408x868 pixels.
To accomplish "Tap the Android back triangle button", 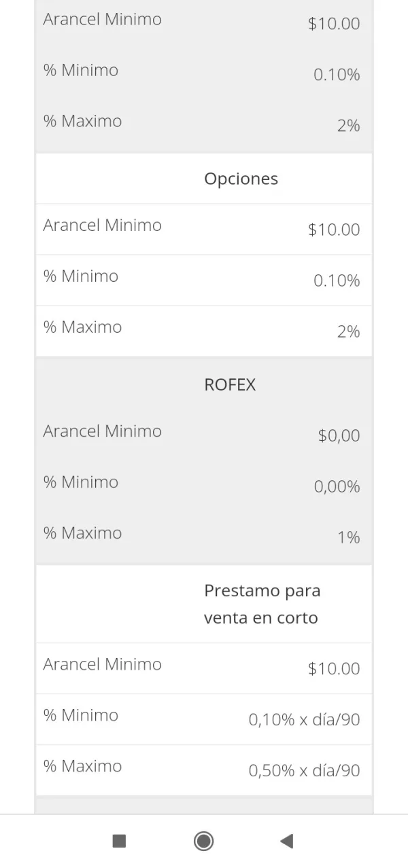I will tap(286, 842).
